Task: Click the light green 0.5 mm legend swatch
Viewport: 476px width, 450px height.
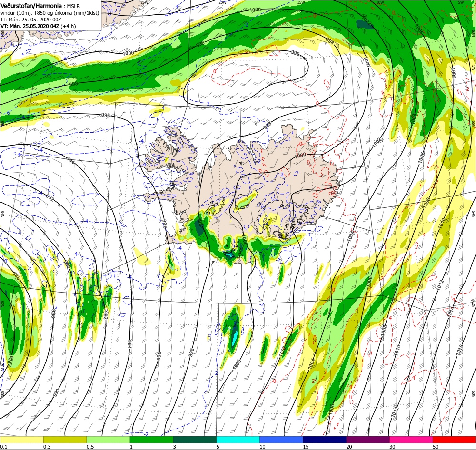Action: click(108, 440)
